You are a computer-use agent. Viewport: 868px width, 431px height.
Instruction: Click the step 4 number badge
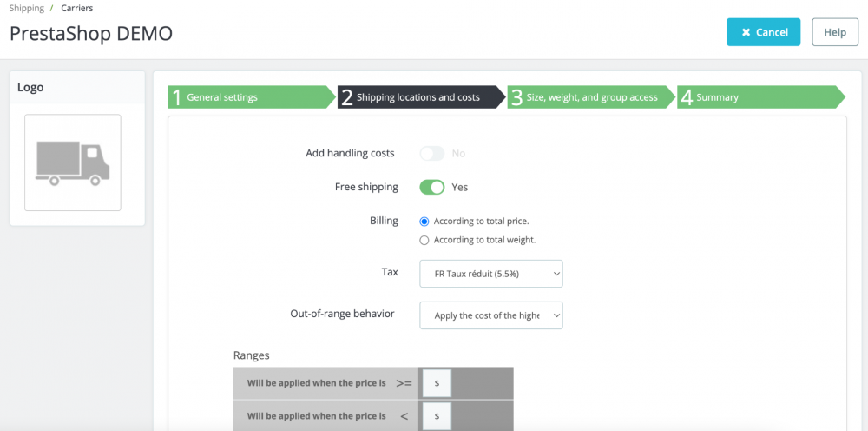point(687,97)
